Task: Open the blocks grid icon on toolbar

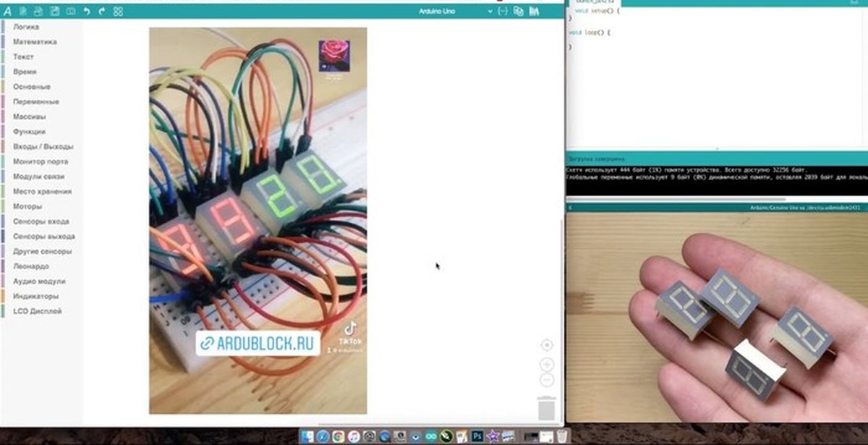Action: click(x=118, y=12)
